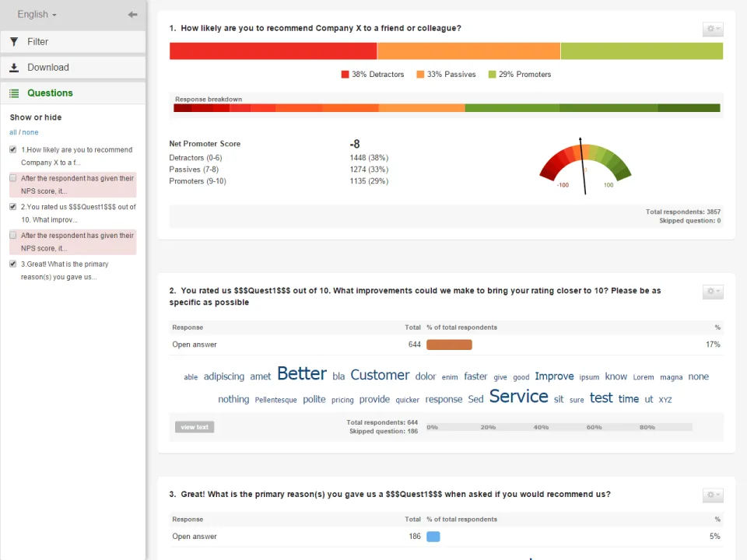
Task: Click the 'view text' button
Action: tap(195, 427)
